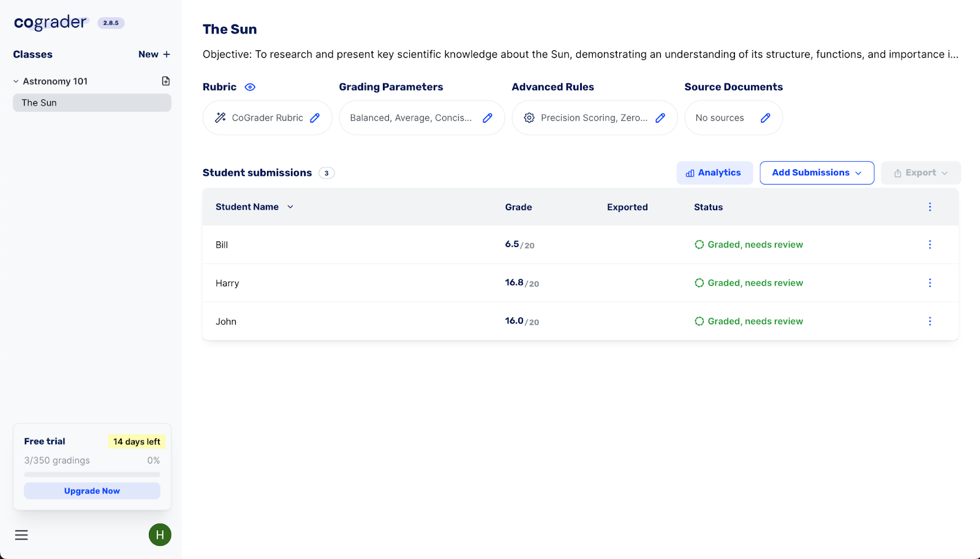Screen dimensions: 980x559
Task: Open the kebab menu on Harry's row
Action: coord(930,283)
